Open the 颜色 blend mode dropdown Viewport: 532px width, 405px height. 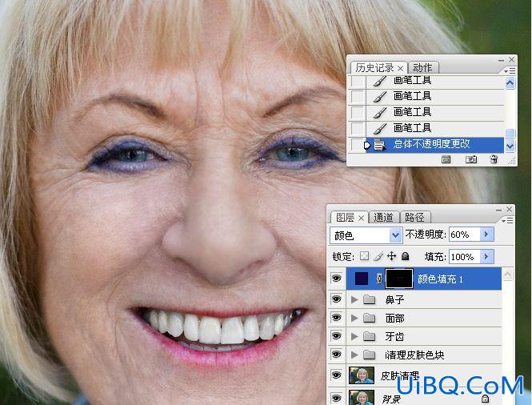click(366, 235)
